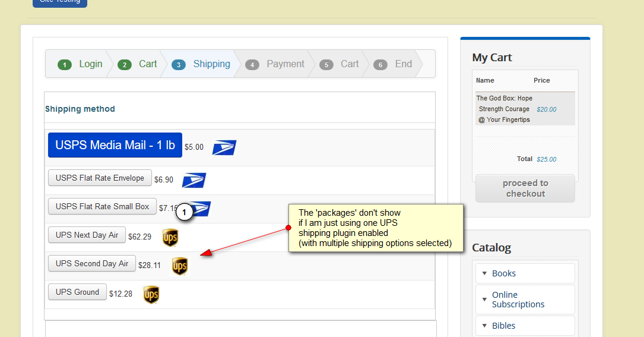Viewport: 644px width, 337px height.
Task: Click the $62.29 Next Day Air price
Action: pyautogui.click(x=139, y=237)
